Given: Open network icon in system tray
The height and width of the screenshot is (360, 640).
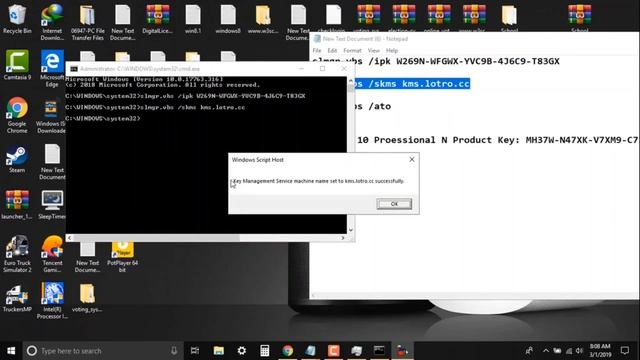Looking at the screenshot, I should tap(569, 351).
